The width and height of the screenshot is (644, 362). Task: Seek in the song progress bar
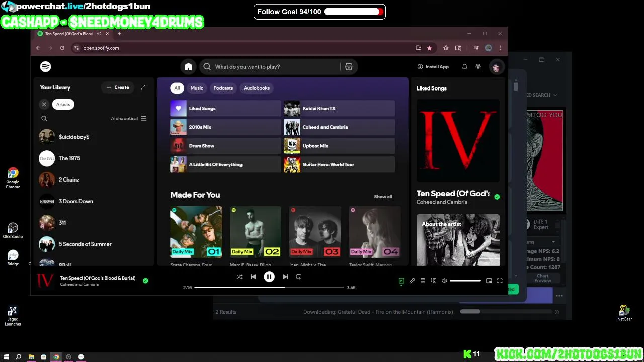[x=269, y=287]
